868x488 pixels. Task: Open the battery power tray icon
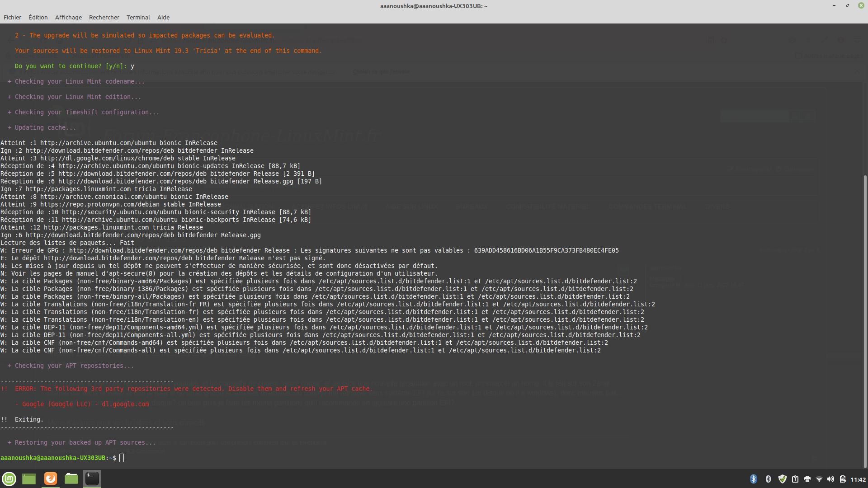(843, 479)
